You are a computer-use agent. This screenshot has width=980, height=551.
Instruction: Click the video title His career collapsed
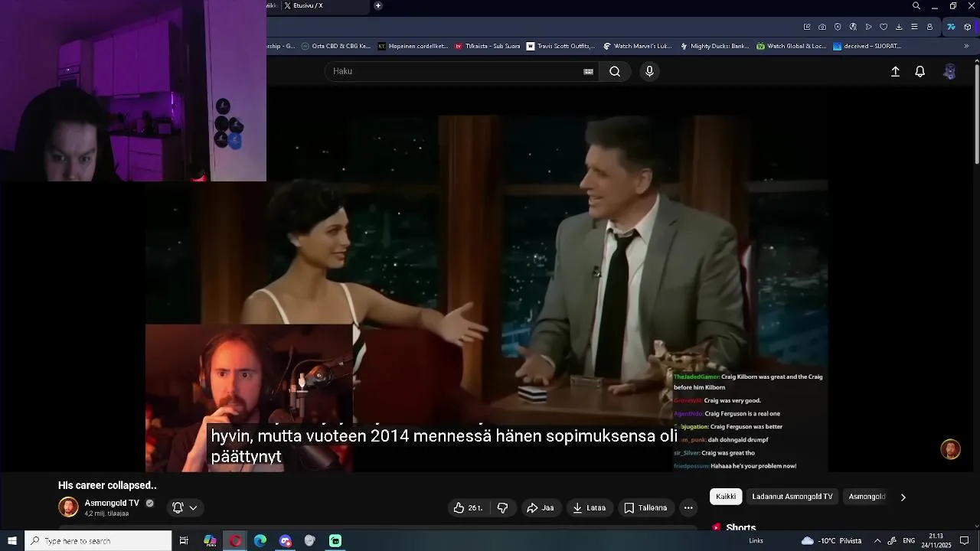pos(107,485)
